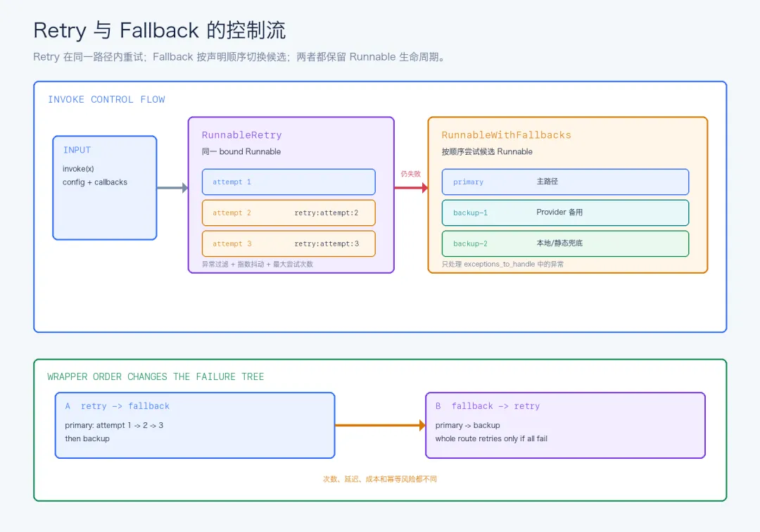Select the 'INVOKE CONTROL FLOW' heading

tap(106, 99)
